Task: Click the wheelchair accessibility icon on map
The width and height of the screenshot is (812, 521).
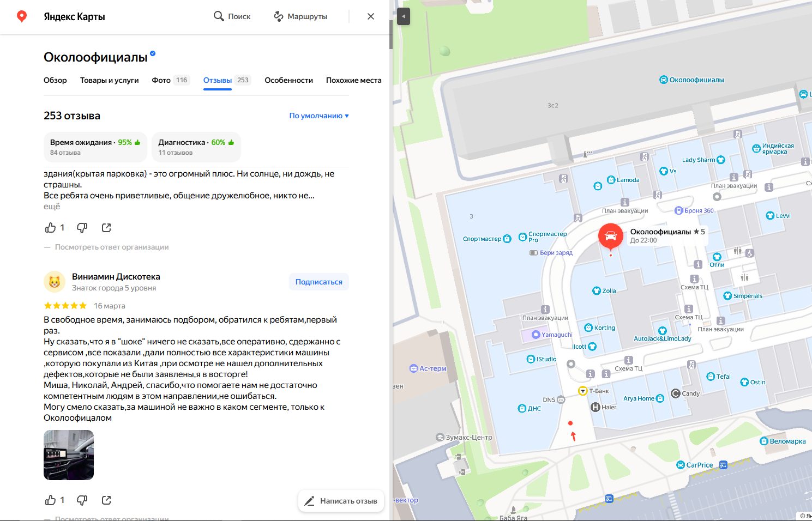Action: point(750,253)
